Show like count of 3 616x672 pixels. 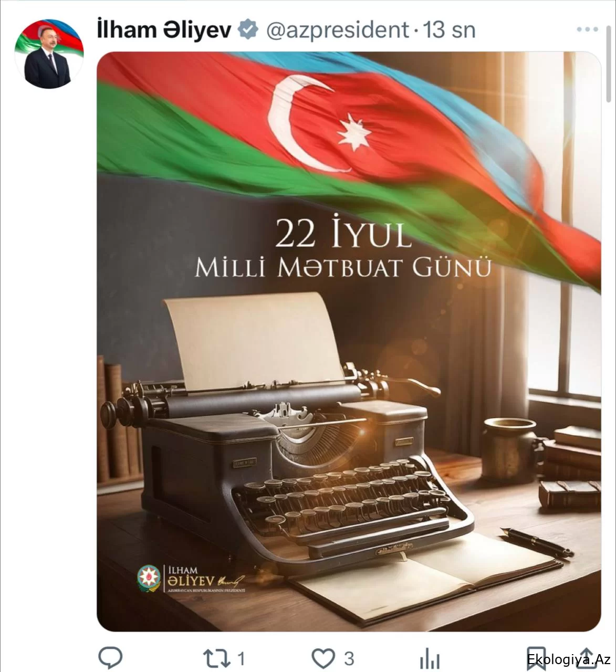[349, 658]
